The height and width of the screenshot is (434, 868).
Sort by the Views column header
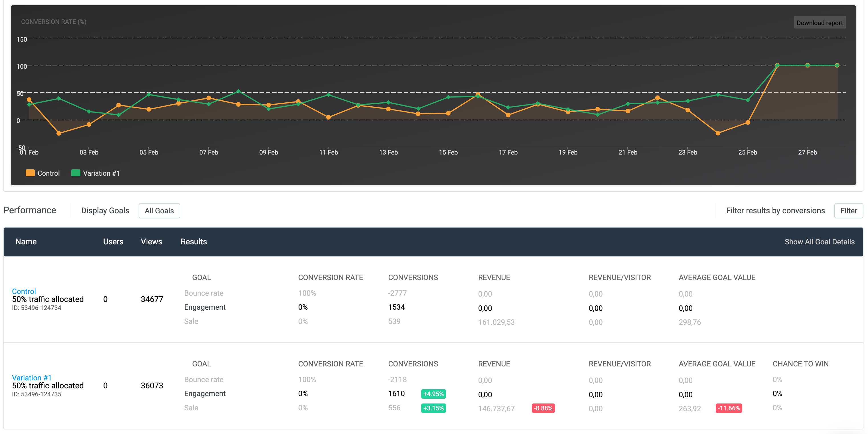point(151,242)
